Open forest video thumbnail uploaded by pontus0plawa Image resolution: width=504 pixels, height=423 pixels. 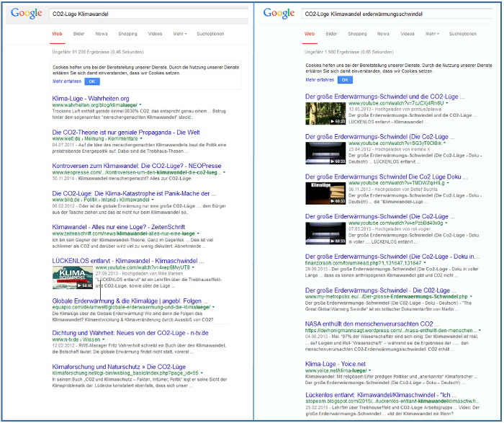click(x=320, y=112)
